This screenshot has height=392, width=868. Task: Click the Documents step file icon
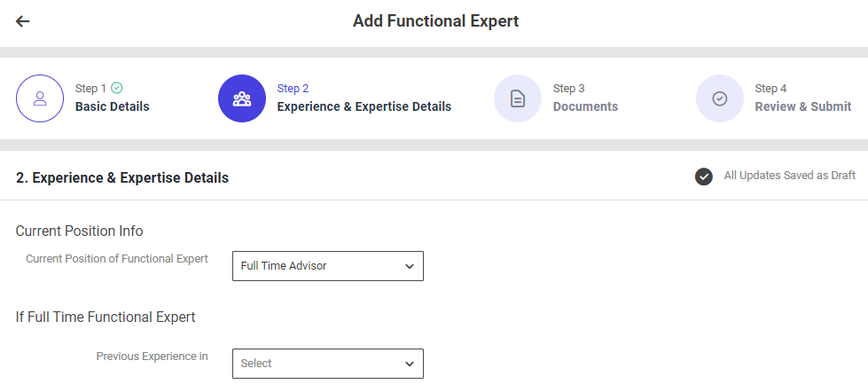tap(518, 98)
